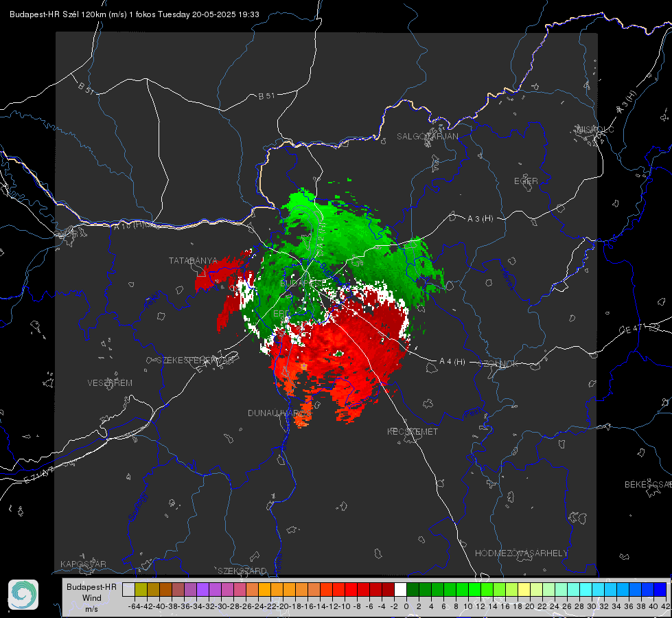Select the light gray swatch left of -64
This screenshot has width=672, height=618.
pos(128,589)
